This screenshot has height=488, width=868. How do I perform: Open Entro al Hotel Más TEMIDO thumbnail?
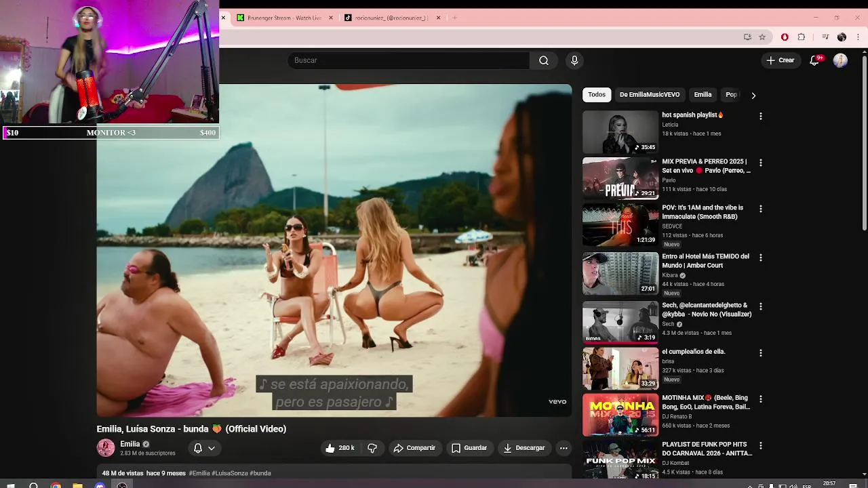[620, 273]
